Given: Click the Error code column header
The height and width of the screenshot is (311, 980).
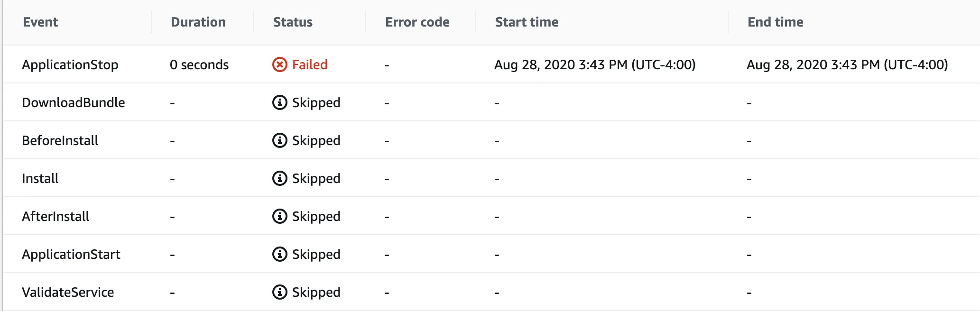Looking at the screenshot, I should tap(417, 22).
